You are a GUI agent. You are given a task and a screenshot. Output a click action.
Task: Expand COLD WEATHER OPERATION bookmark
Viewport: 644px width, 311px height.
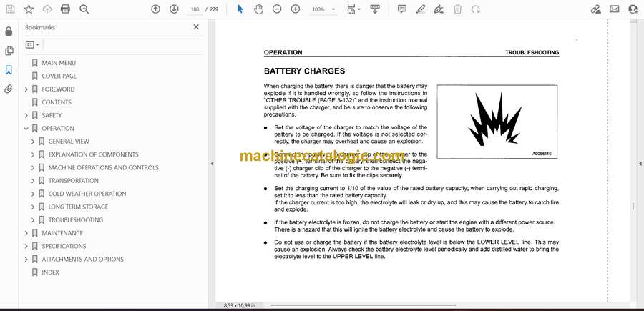tap(33, 194)
